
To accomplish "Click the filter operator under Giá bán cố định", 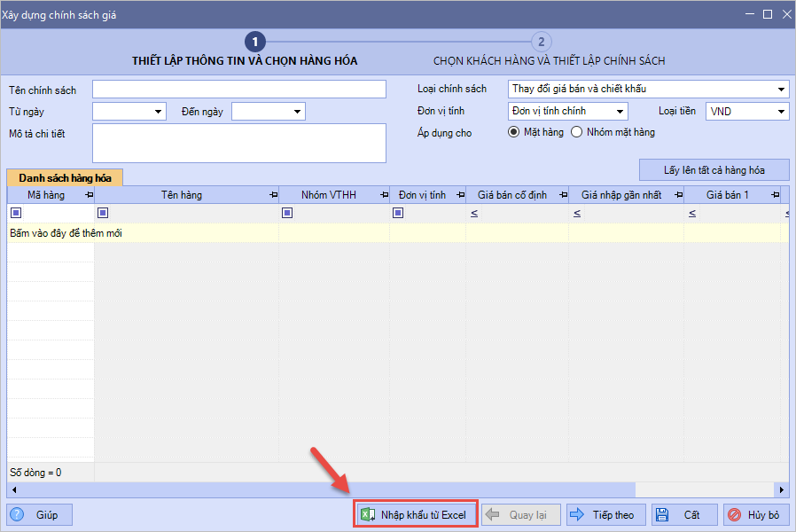I will tap(473, 214).
